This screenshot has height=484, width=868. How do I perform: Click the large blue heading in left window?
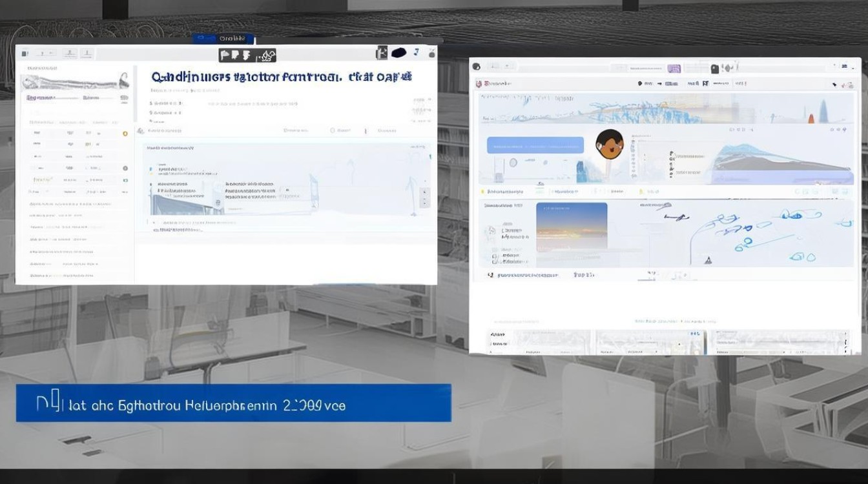tap(282, 77)
